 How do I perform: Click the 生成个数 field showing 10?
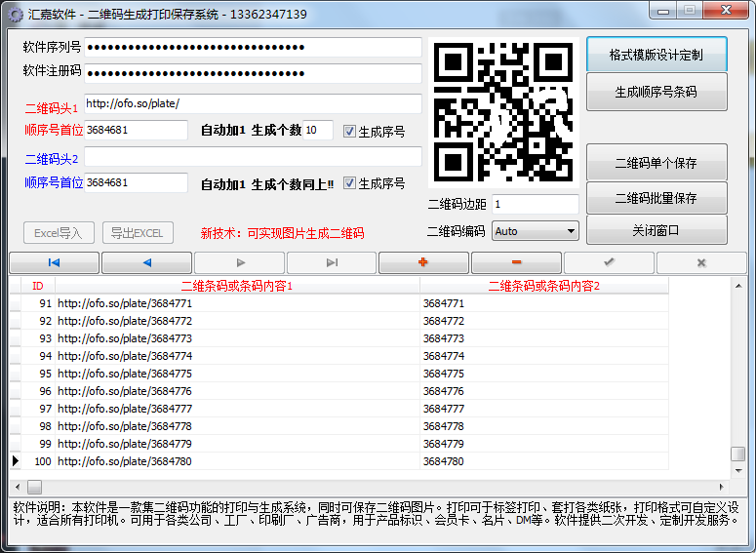pos(318,130)
